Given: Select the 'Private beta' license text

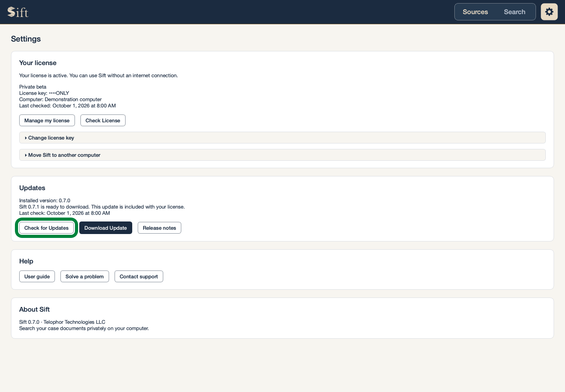Looking at the screenshot, I should [33, 87].
